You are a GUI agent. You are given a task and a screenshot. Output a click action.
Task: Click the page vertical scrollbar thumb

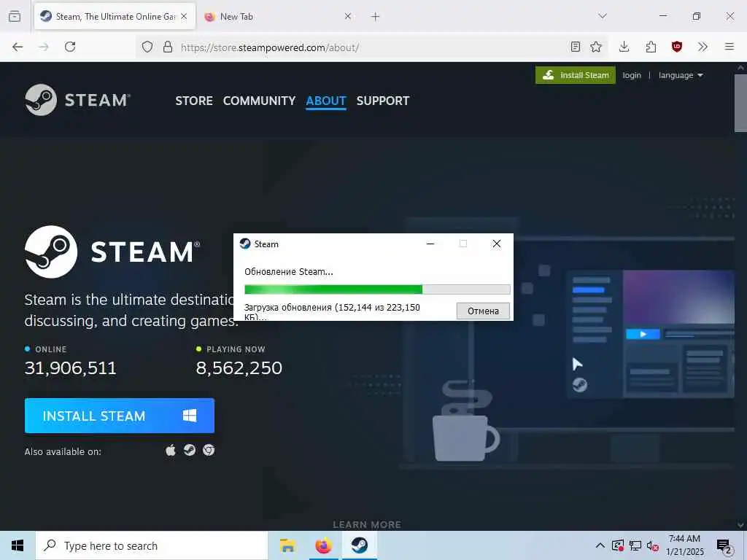click(740, 103)
